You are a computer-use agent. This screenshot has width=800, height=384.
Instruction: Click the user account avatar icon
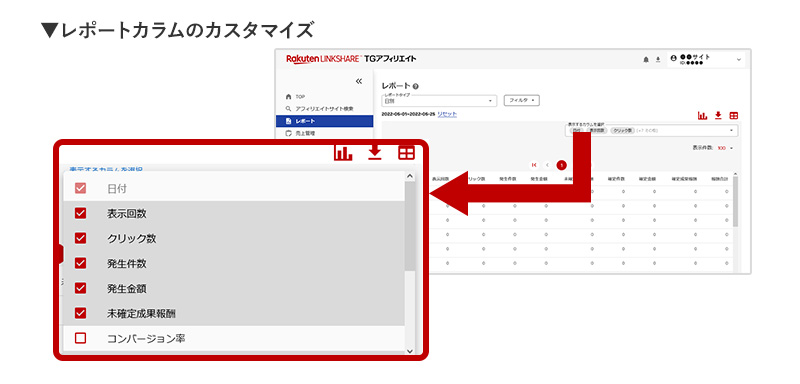tap(674, 59)
